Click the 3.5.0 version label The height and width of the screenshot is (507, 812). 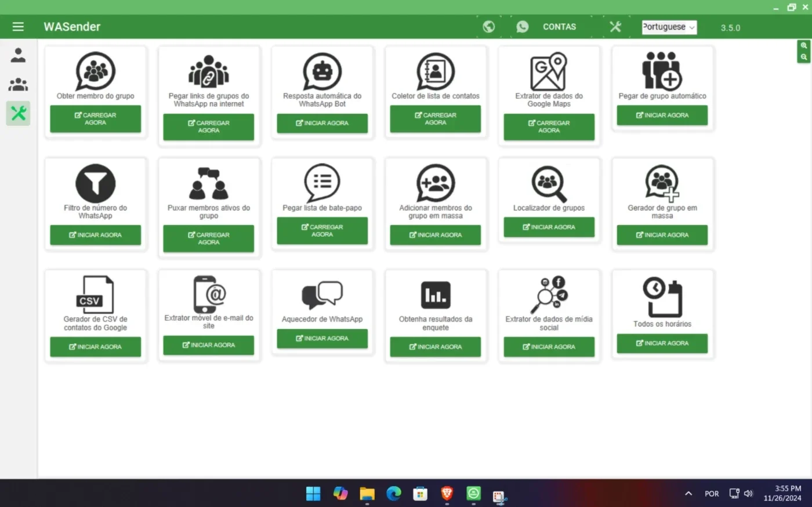(x=730, y=27)
